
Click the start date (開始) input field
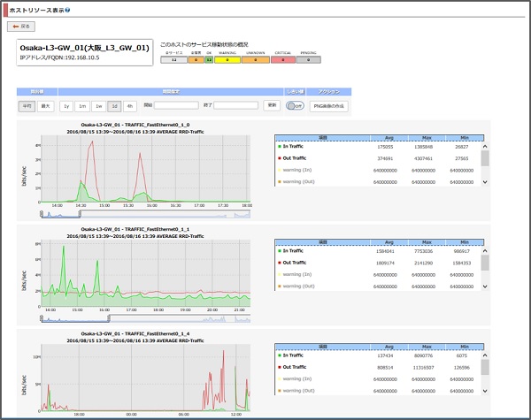point(176,105)
